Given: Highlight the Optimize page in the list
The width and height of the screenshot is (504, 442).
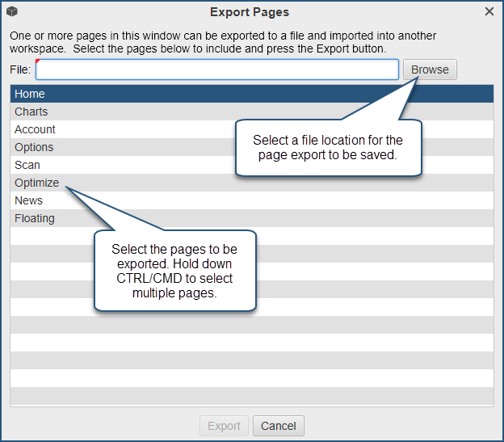Looking at the screenshot, I should 36,183.
